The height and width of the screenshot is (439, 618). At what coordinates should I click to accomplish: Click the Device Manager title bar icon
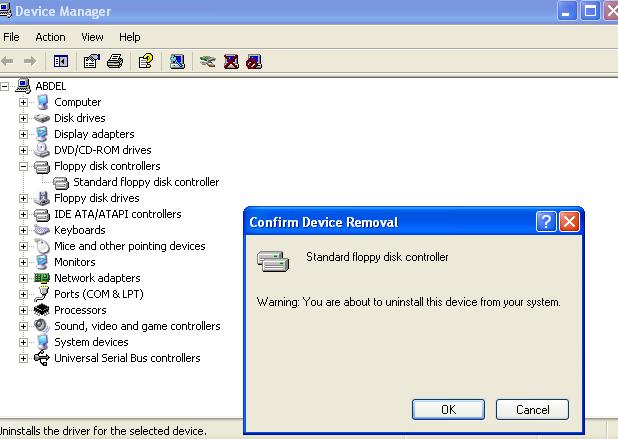click(6, 11)
